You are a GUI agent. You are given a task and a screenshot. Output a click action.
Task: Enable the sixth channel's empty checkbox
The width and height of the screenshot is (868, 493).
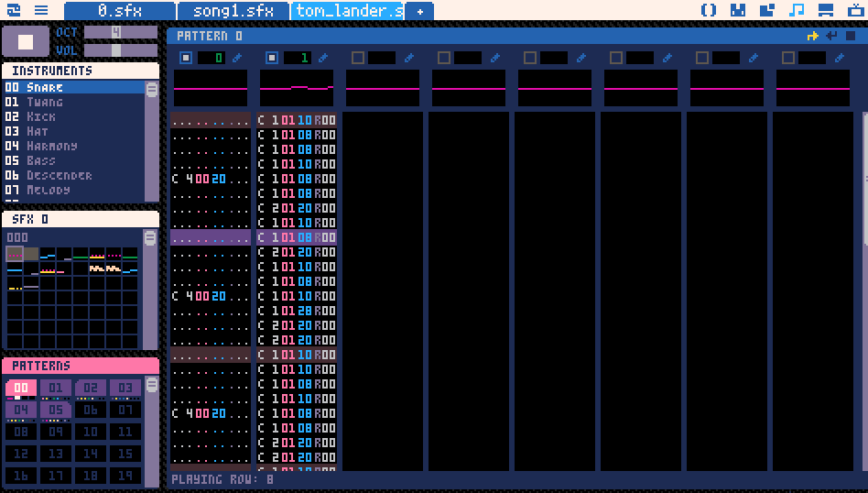pyautogui.click(x=616, y=58)
